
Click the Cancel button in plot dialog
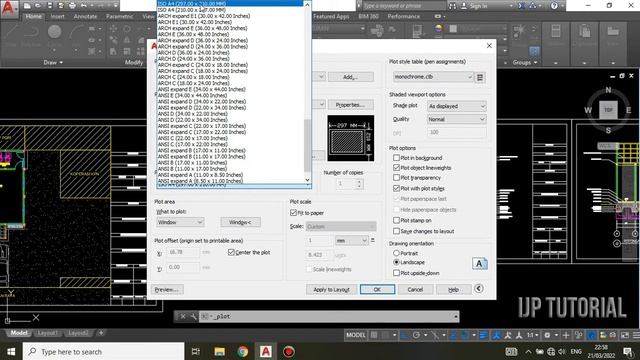(415, 289)
